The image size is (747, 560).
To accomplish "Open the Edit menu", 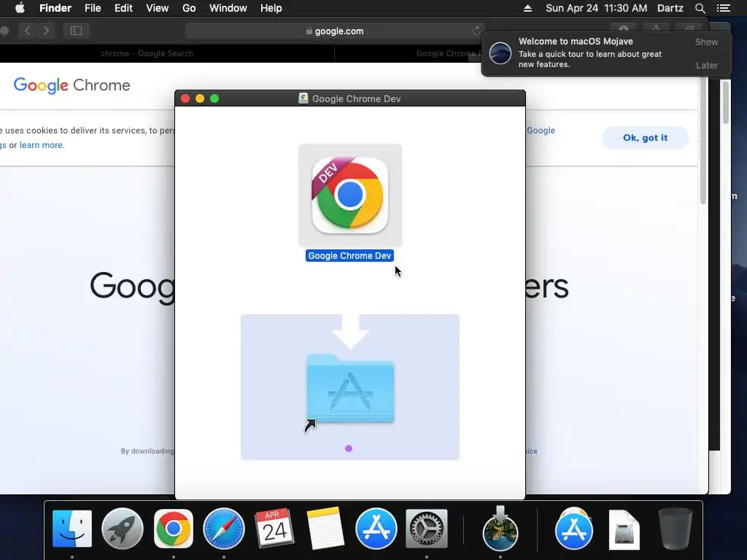I will [123, 8].
